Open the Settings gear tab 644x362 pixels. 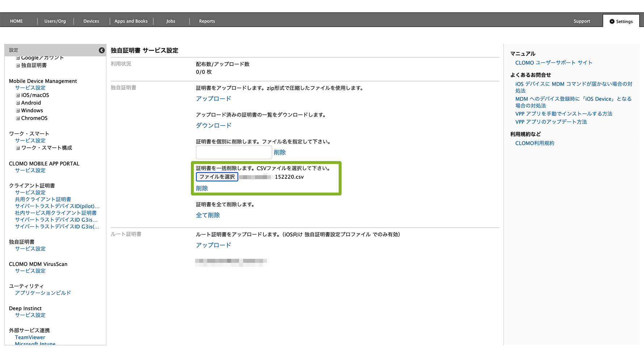(x=621, y=21)
